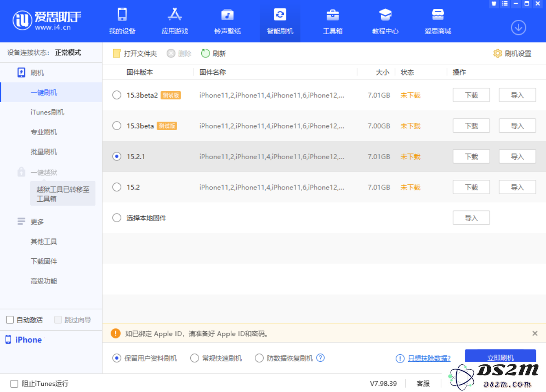Download the 15.3beta2 firmware

pos(471,95)
